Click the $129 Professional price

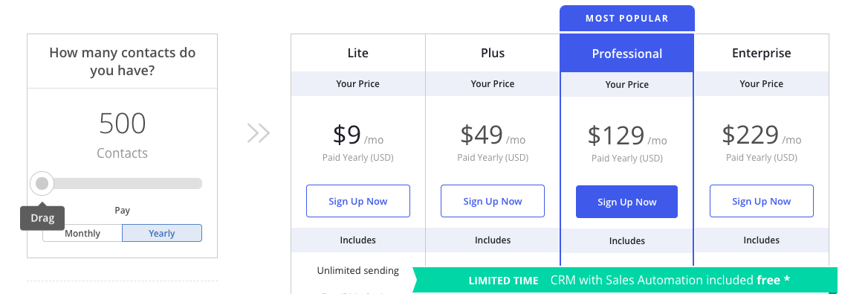click(x=616, y=135)
